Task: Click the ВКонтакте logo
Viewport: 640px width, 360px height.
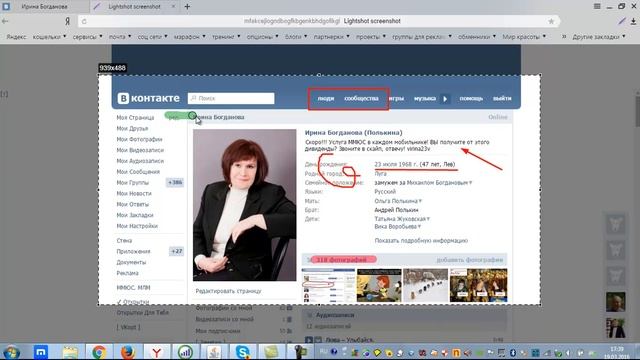Action: (149, 98)
